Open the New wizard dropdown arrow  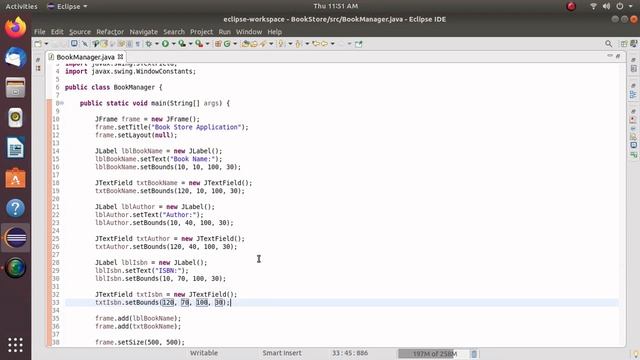(46, 44)
